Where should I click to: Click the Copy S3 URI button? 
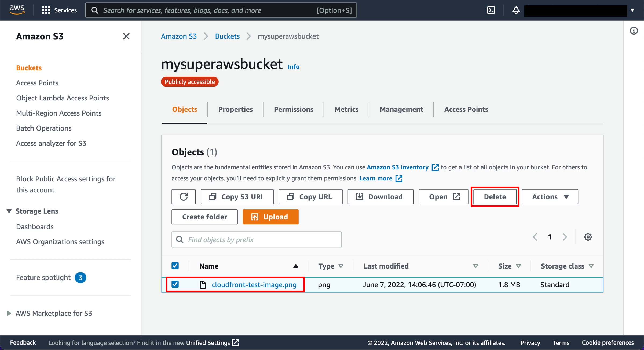click(x=237, y=197)
